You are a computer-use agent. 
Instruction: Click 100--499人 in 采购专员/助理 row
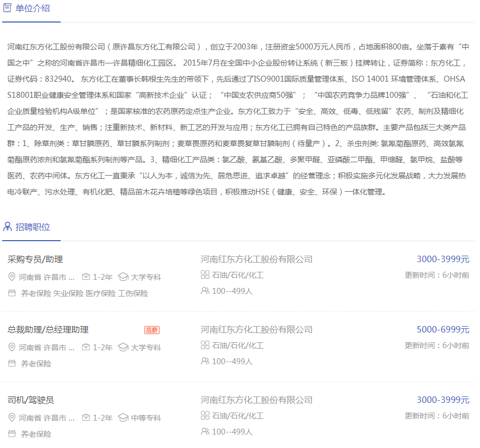[x=232, y=291]
